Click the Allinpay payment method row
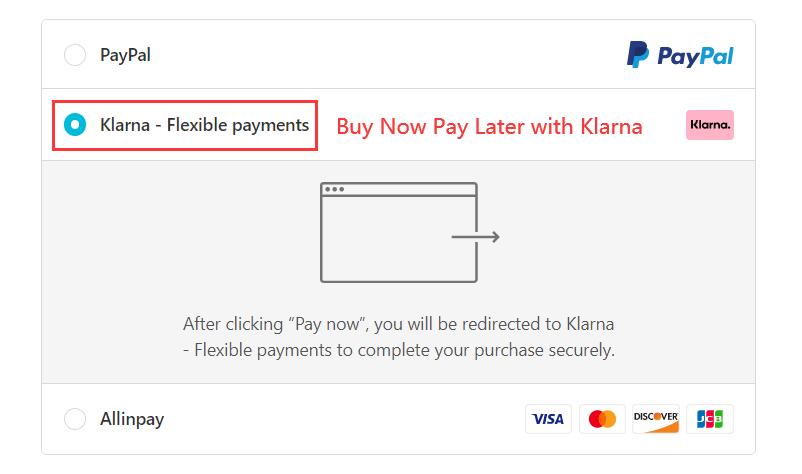This screenshot has height=474, width=802. point(398,419)
